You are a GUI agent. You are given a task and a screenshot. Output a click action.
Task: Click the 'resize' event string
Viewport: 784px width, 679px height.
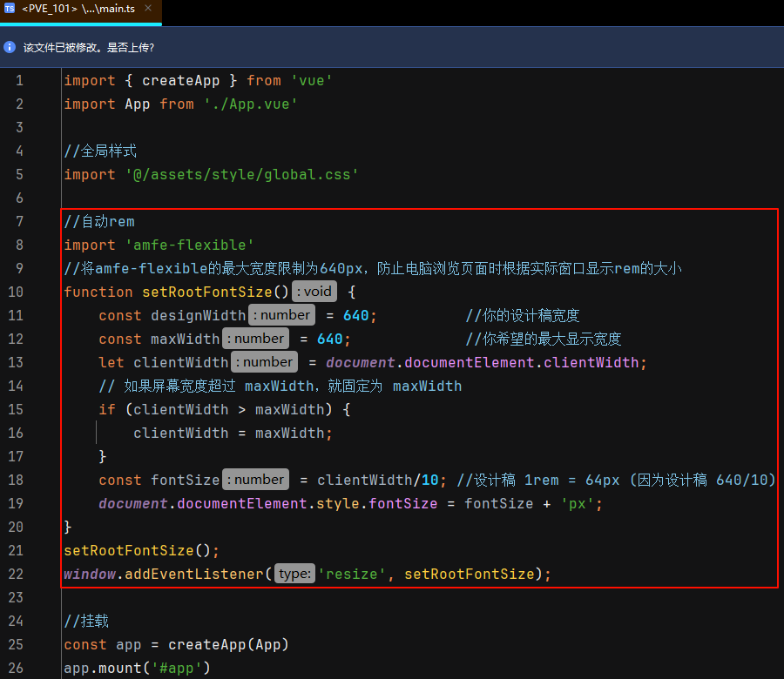[352, 574]
